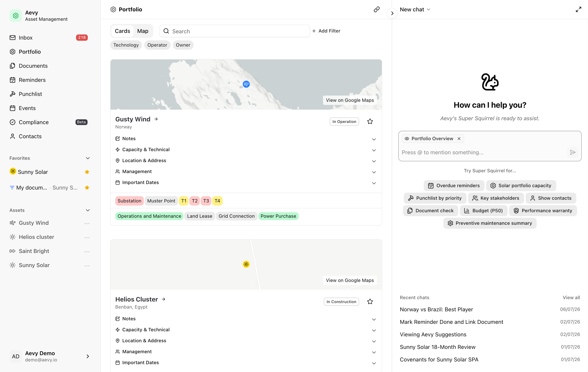The height and width of the screenshot is (372, 588).
Task: Click the sun marker on Helios map
Action: [x=246, y=264]
